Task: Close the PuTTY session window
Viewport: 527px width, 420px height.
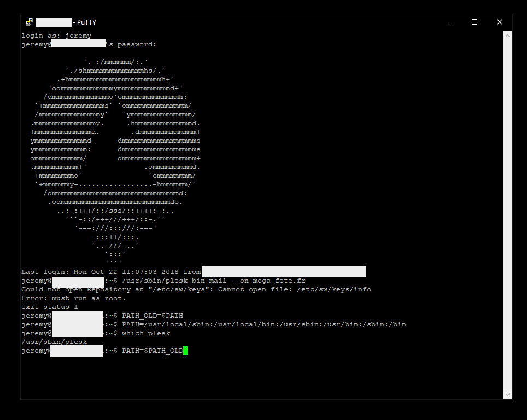Action: (x=500, y=22)
